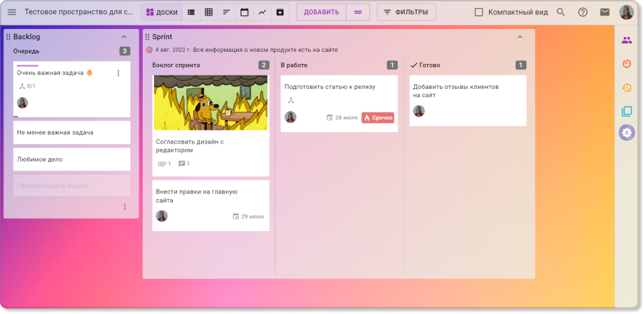Click the Сформулируйте задачу input field
The height and width of the screenshot is (314, 644).
tap(72, 186)
